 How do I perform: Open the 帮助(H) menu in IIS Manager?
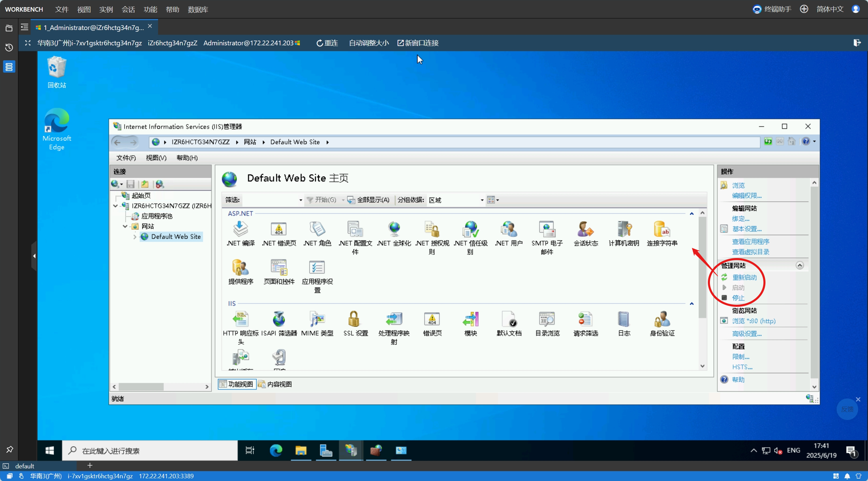187,158
